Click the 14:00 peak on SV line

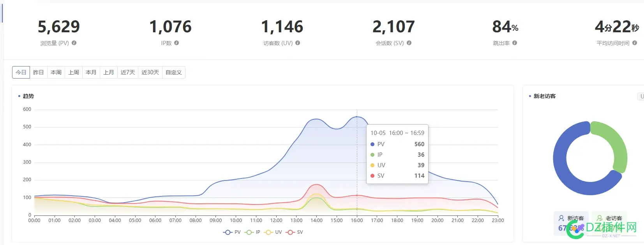point(316,184)
